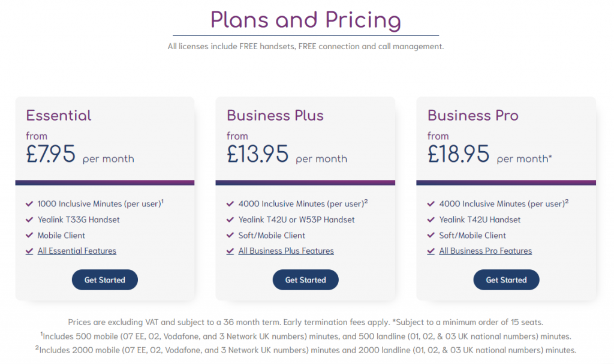Click the £13.95 per month price
The height and width of the screenshot is (364, 614).
287,154
